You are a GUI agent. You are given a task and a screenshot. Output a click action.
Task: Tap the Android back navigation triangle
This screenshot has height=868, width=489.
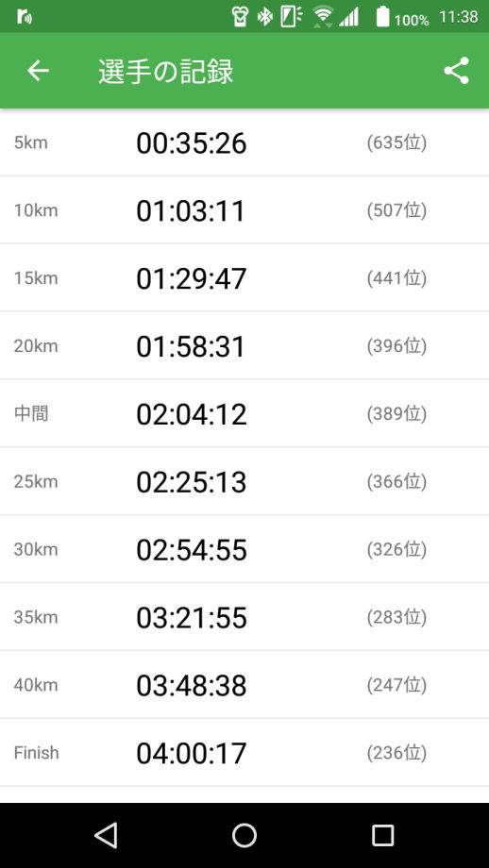coord(106,835)
